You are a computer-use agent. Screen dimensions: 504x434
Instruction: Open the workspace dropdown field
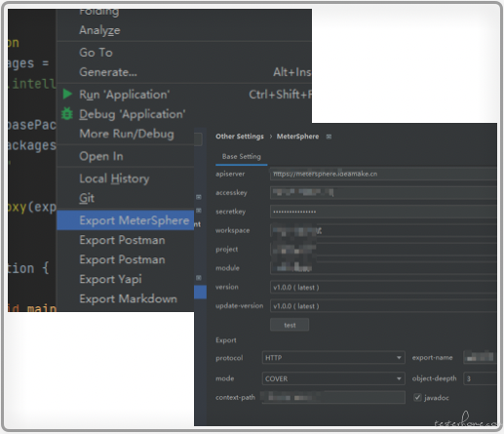point(383,230)
